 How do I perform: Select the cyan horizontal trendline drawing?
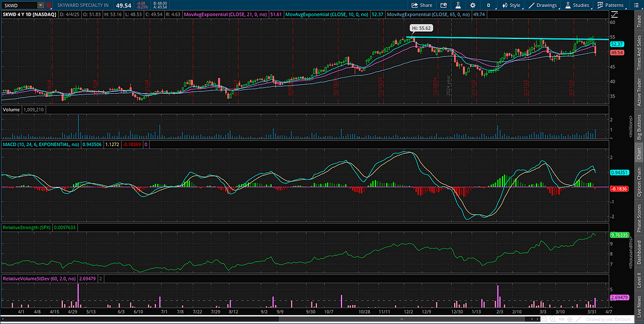(508, 38)
